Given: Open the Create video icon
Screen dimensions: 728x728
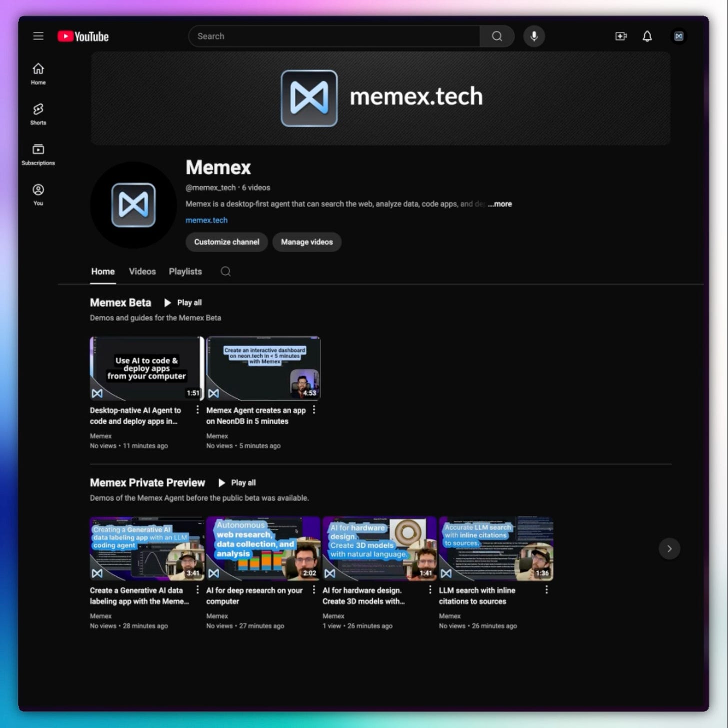Looking at the screenshot, I should coord(620,36).
